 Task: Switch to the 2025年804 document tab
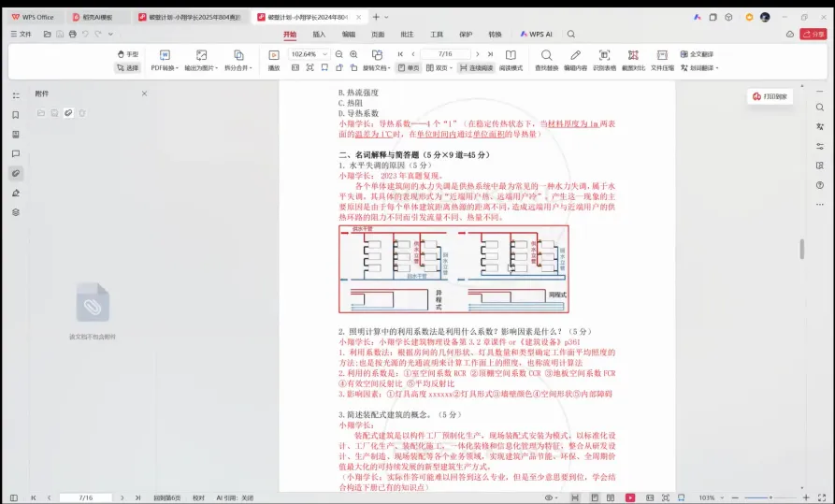190,17
